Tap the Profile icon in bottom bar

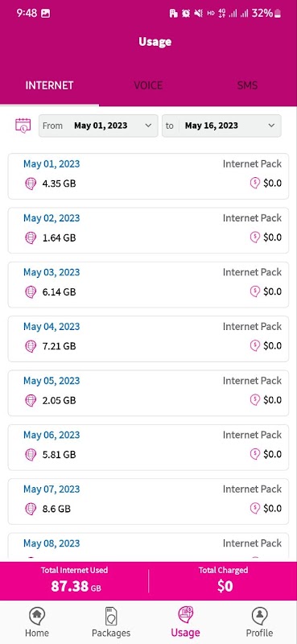tap(259, 617)
